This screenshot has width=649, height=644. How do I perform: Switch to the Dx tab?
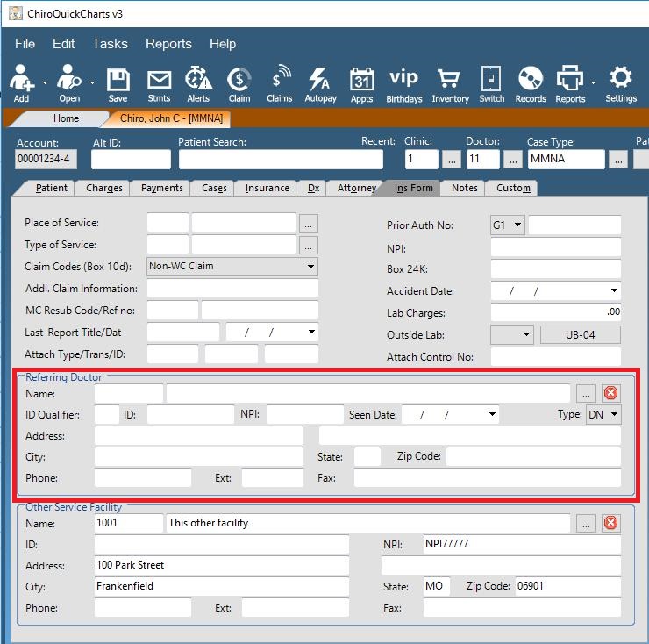[x=313, y=188]
